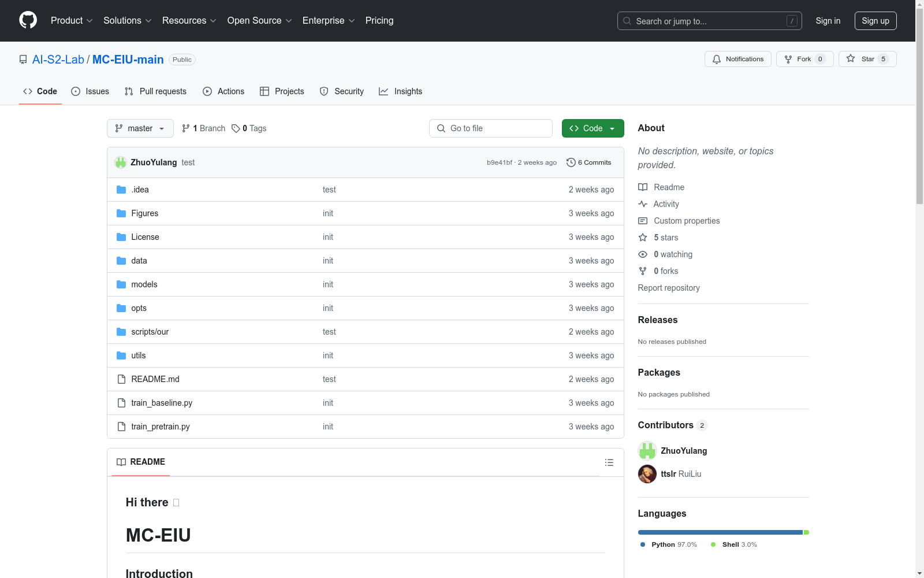Screen dimensions: 924x578
Task: Open the MC-EIU-main repository link
Action: 128,60
